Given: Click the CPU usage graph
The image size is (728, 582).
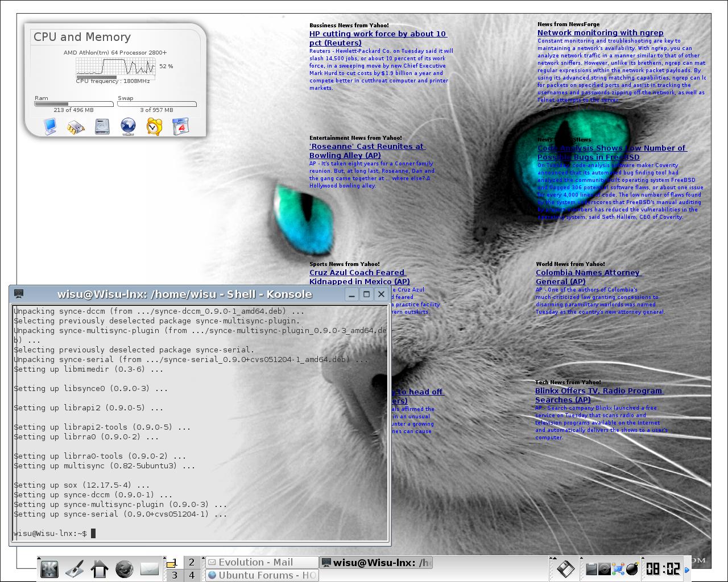Looking at the screenshot, I should coord(116,66).
